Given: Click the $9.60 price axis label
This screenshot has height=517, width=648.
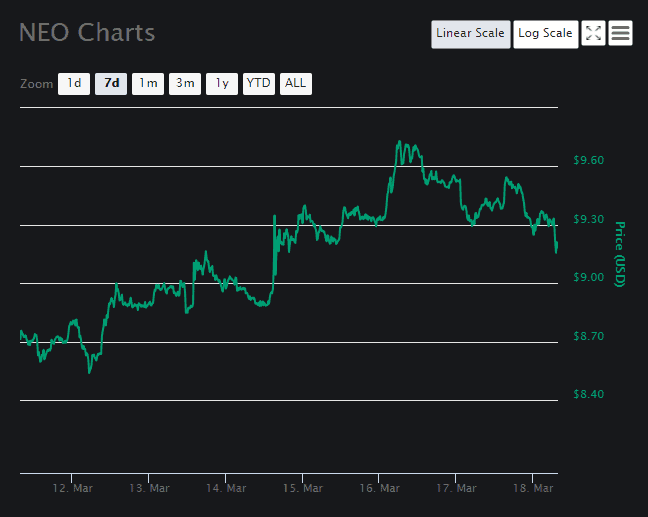Looking at the screenshot, I should click(x=588, y=160).
